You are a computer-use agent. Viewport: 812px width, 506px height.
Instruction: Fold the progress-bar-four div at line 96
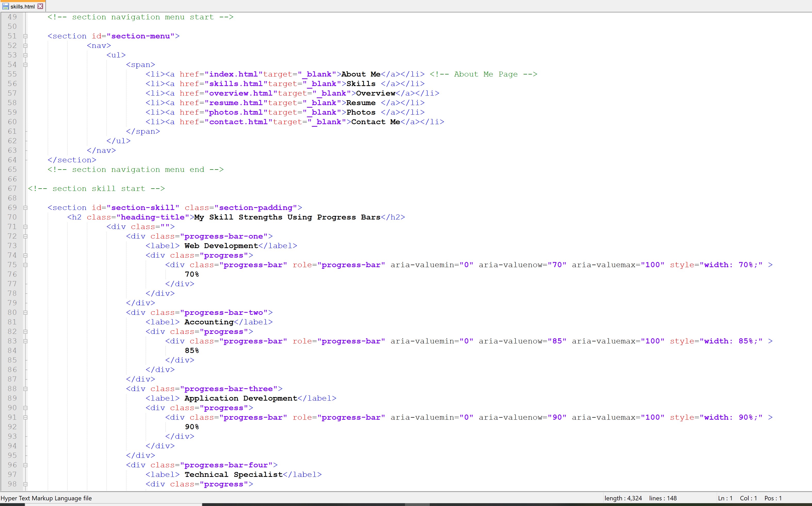[x=26, y=465]
